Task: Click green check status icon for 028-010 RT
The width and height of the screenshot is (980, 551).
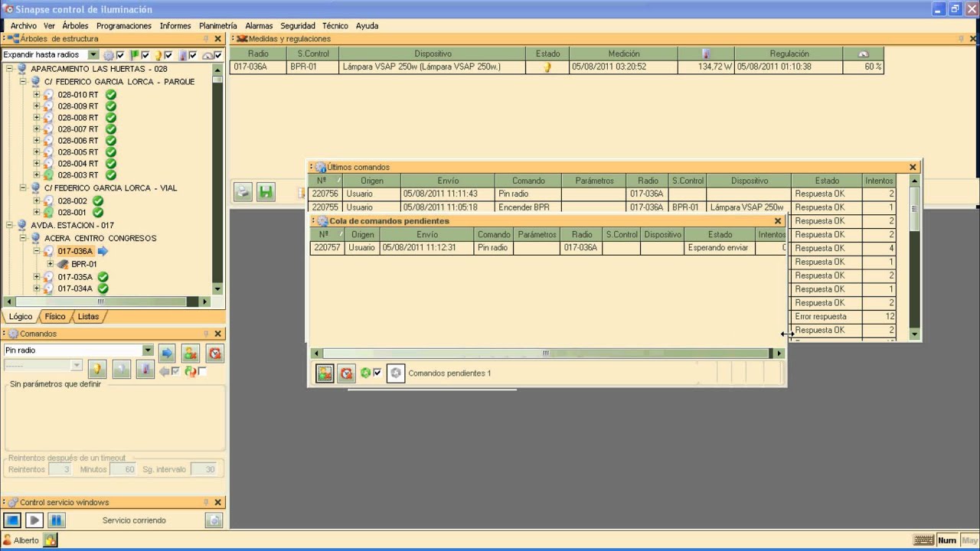Action: [x=111, y=95]
